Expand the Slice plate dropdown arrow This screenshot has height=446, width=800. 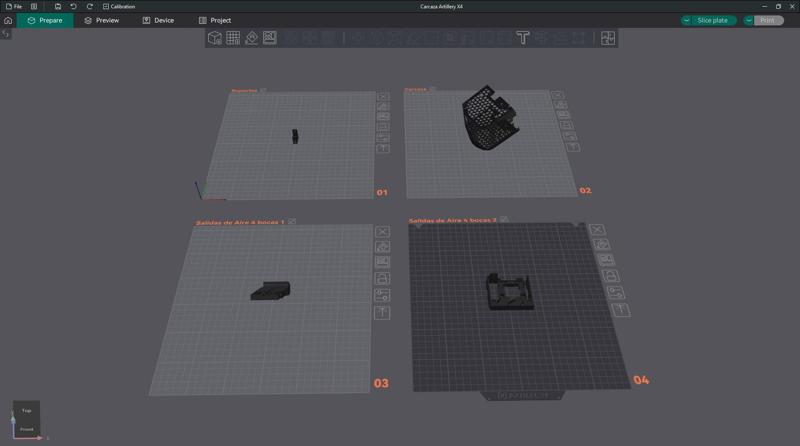point(687,20)
